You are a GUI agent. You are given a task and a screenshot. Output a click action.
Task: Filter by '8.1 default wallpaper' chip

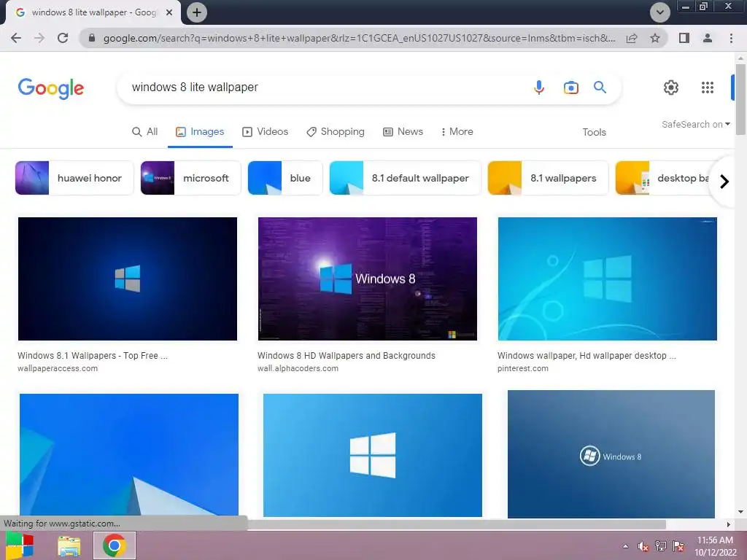405,178
